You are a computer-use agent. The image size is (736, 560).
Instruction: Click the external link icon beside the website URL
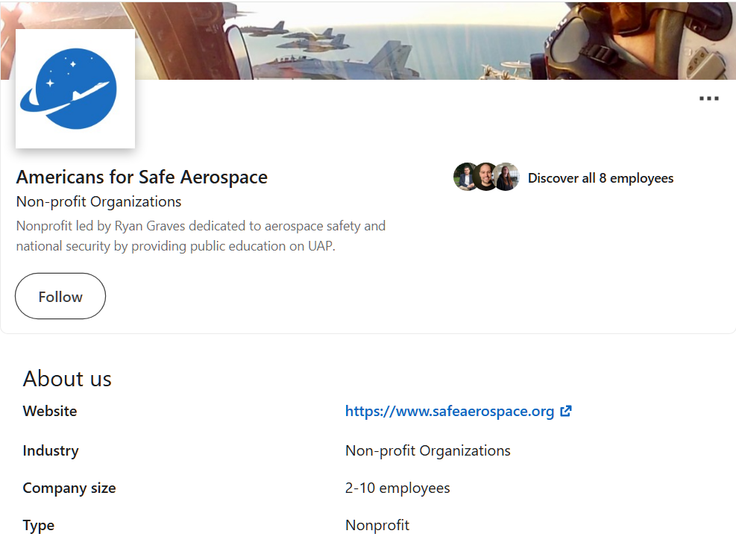pos(566,411)
